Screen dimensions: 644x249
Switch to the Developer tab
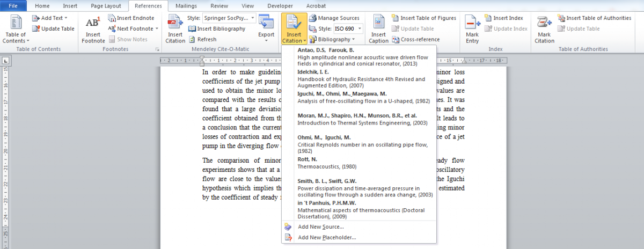click(x=280, y=6)
